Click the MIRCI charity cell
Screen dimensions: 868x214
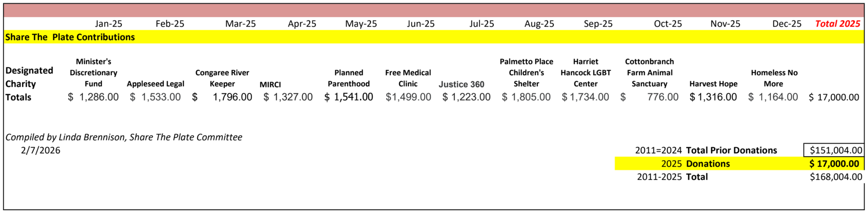point(270,84)
